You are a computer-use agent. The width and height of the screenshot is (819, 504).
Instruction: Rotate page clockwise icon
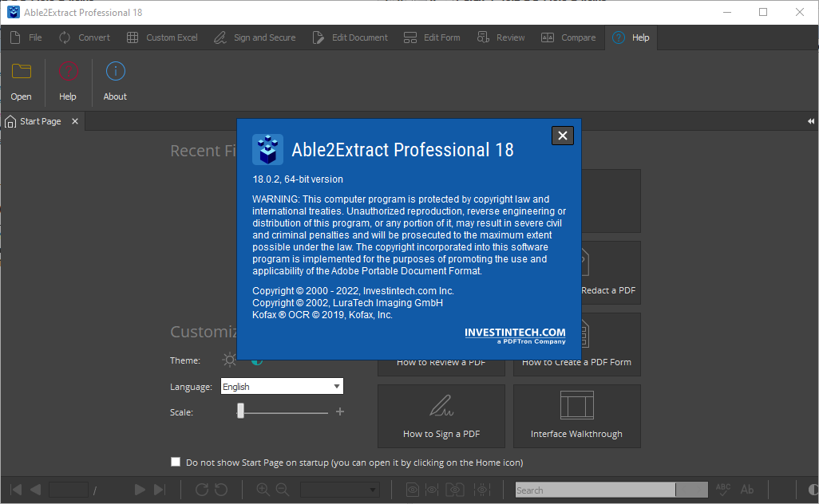coord(202,490)
